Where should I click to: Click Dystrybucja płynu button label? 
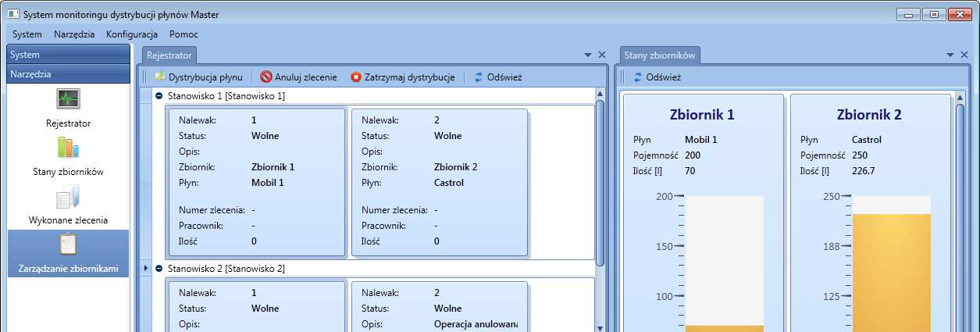(x=205, y=77)
